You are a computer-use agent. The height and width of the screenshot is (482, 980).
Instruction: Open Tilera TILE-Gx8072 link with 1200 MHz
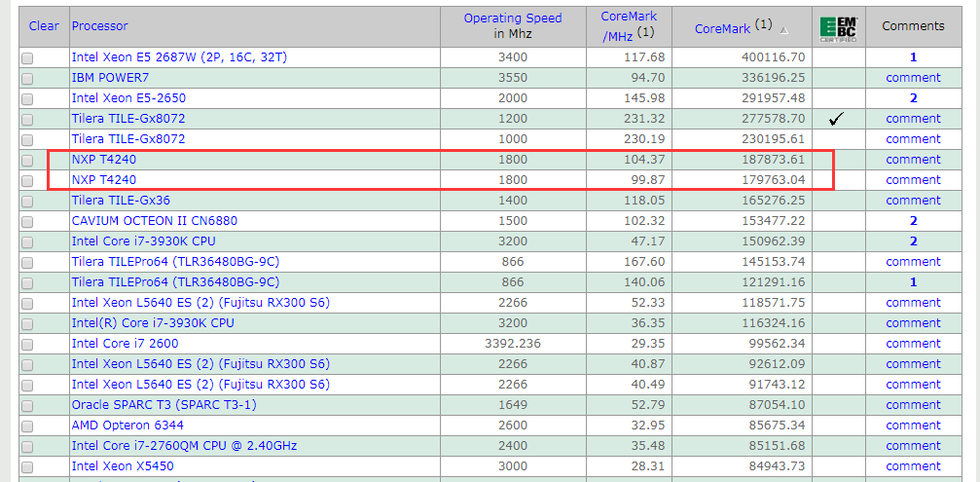tap(128, 118)
